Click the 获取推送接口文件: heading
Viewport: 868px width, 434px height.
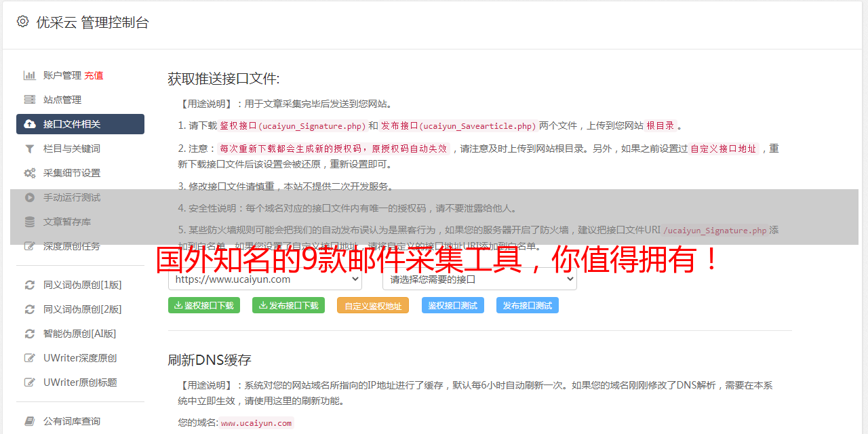pyautogui.click(x=224, y=79)
